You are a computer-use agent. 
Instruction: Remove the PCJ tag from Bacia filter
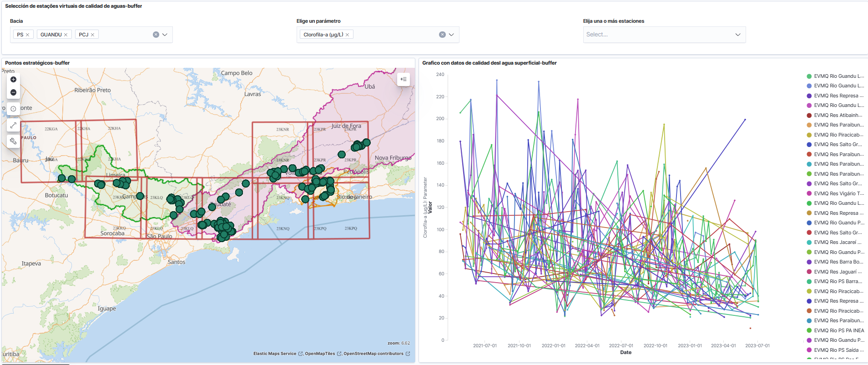click(93, 35)
